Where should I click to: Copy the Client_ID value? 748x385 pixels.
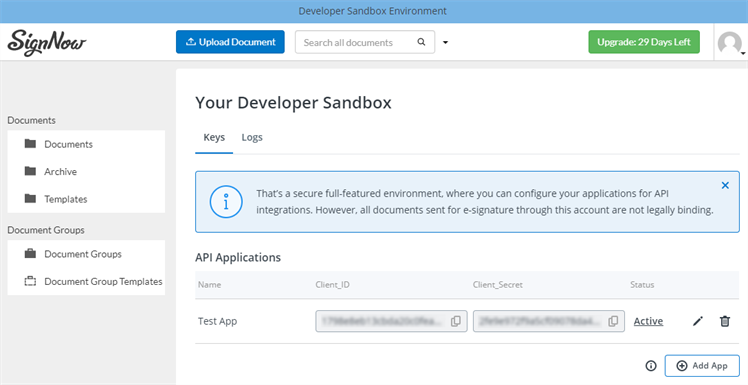456,321
